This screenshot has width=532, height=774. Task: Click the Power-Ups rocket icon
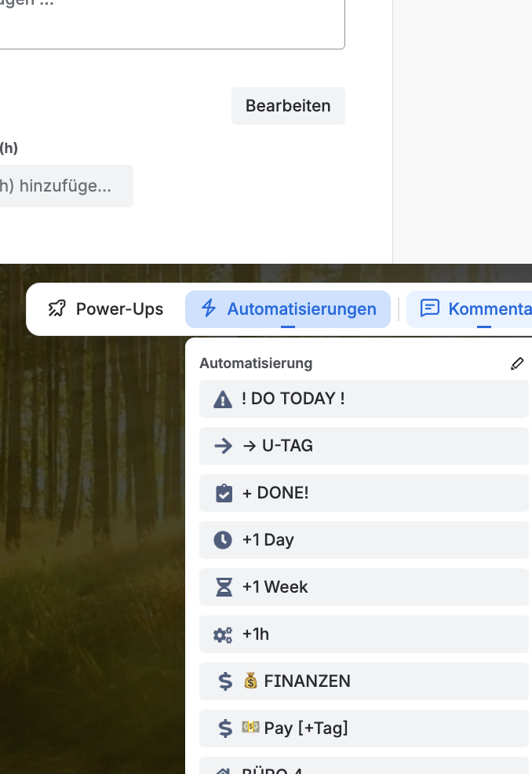point(56,309)
